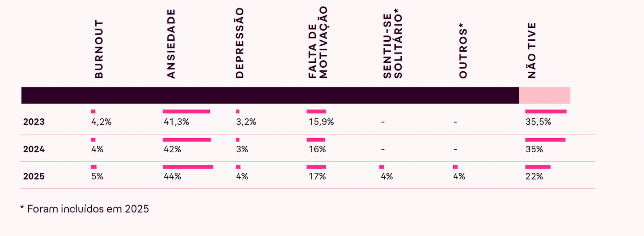Screen dimensions: 644x236
Task: Select the 2025 row label
Action: 34,176
